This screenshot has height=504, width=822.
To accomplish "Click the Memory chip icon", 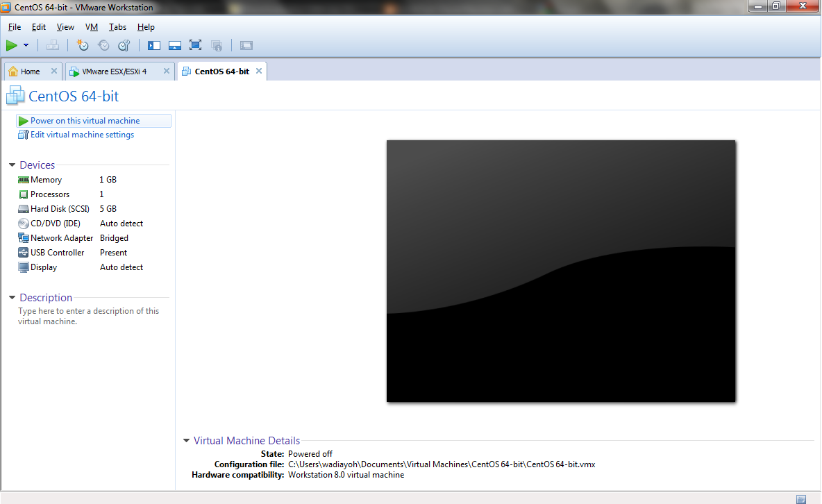I will point(23,180).
